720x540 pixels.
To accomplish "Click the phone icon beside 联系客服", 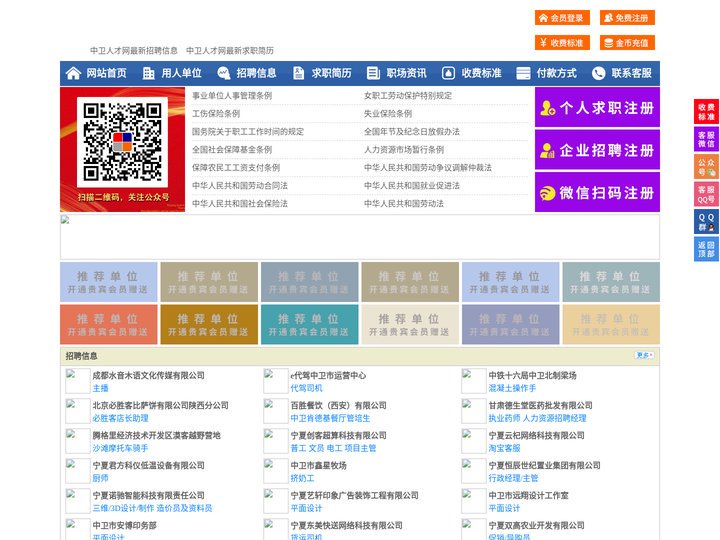I will (598, 73).
